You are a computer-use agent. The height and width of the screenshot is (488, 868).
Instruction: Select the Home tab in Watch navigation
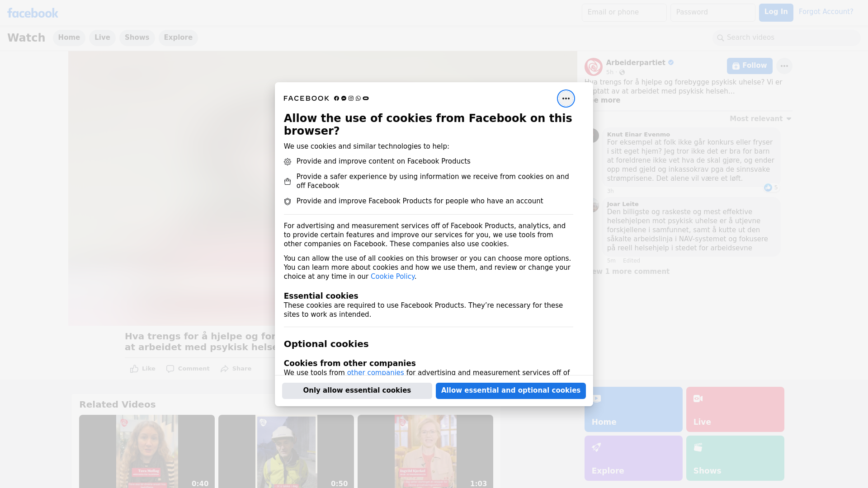69,38
